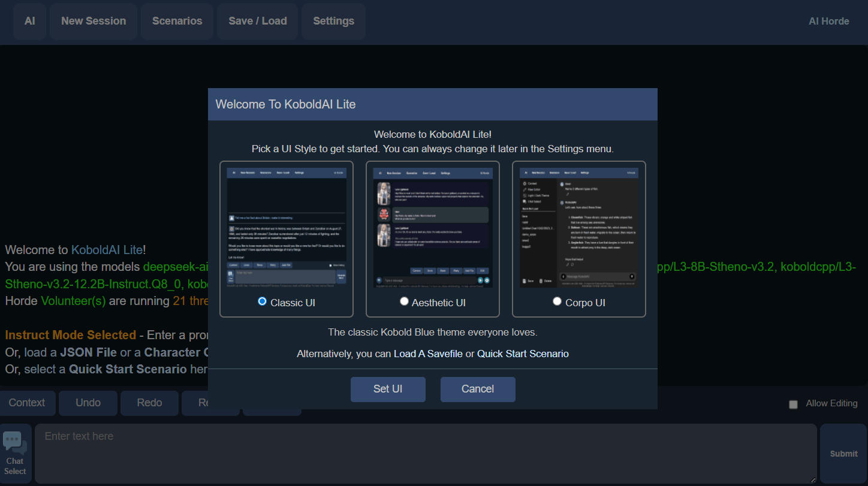Select the Classic UI radio button
This screenshot has width=868, height=486.
point(262,301)
